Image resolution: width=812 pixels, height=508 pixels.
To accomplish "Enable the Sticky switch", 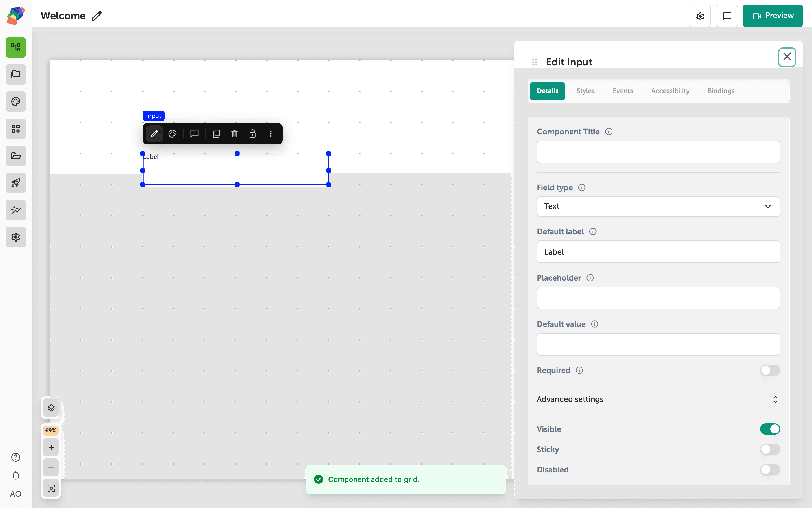I will [770, 449].
